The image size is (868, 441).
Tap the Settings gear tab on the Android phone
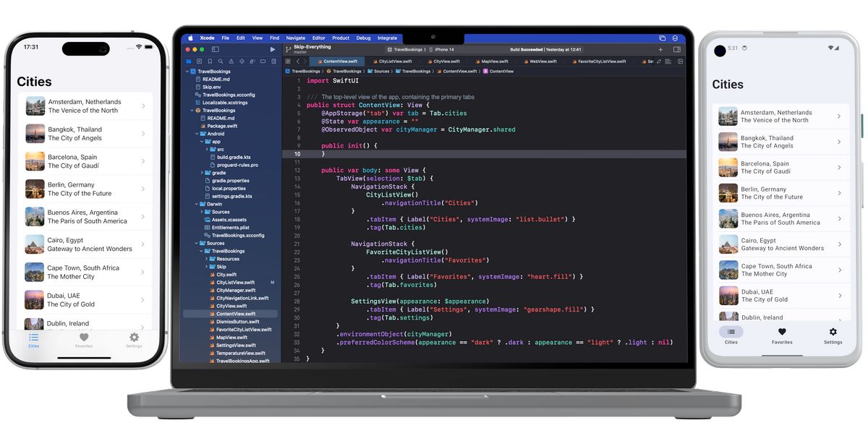[833, 335]
